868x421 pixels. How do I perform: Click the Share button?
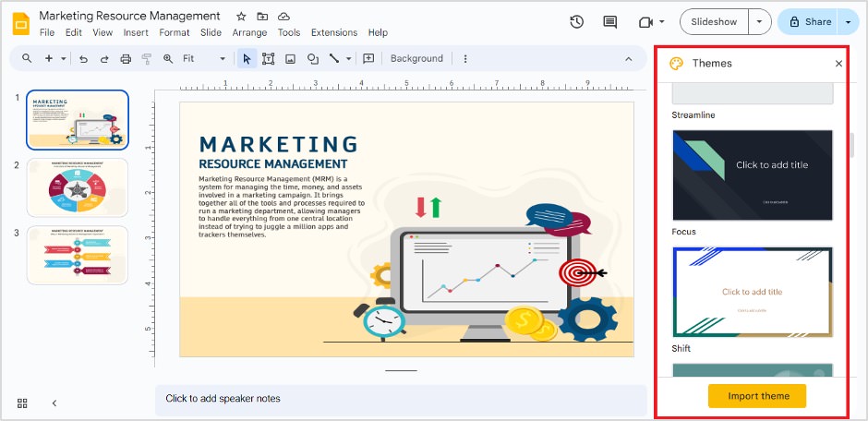[810, 22]
